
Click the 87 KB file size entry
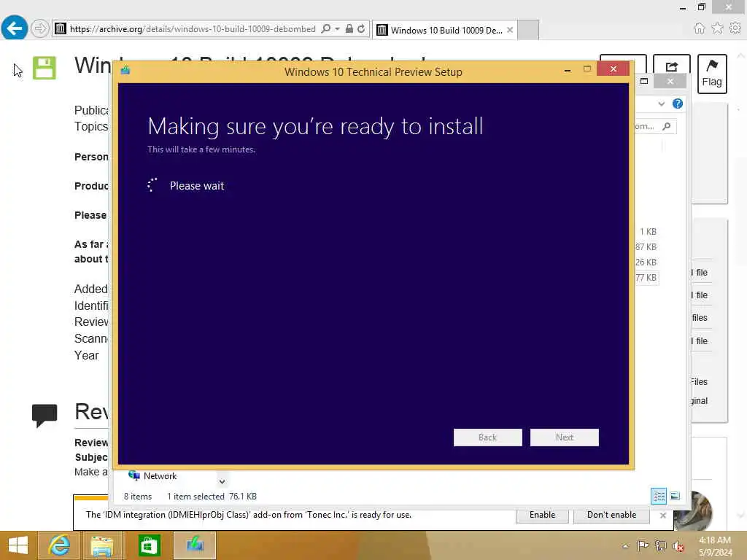pos(646,246)
